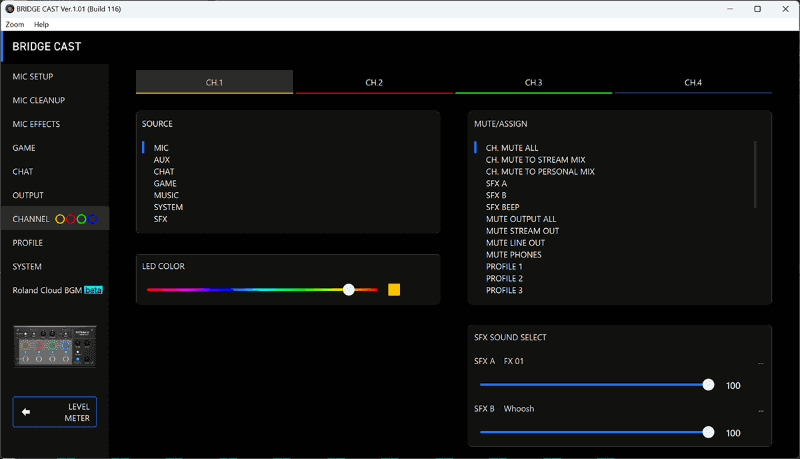
Task: Select GAME as channel source
Action: coord(165,184)
